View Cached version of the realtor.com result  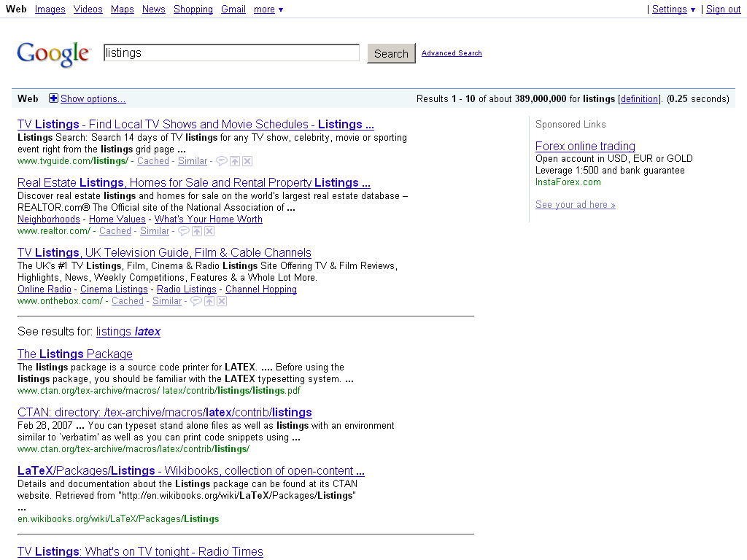pos(115,231)
